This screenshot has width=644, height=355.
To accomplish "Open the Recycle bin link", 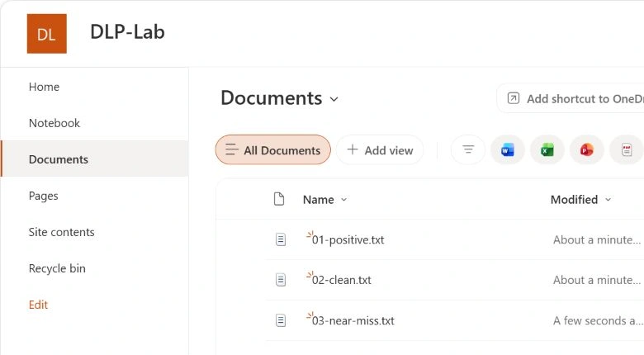I will (x=57, y=268).
